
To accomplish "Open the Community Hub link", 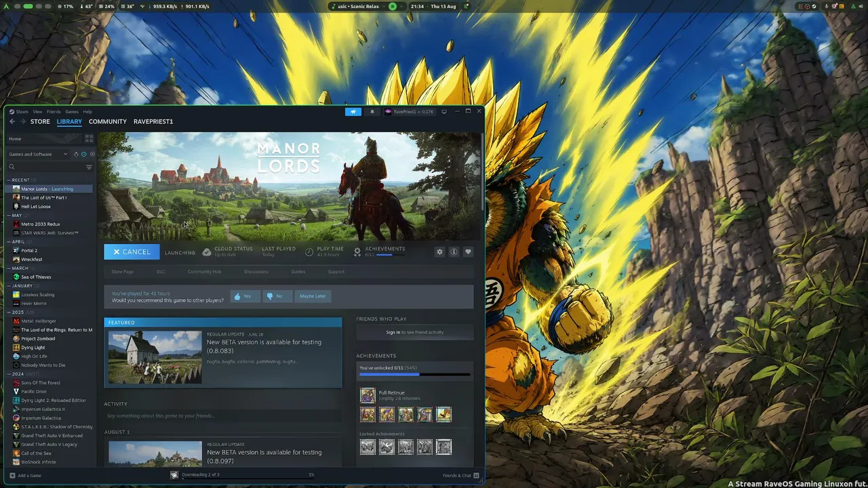I will click(204, 272).
